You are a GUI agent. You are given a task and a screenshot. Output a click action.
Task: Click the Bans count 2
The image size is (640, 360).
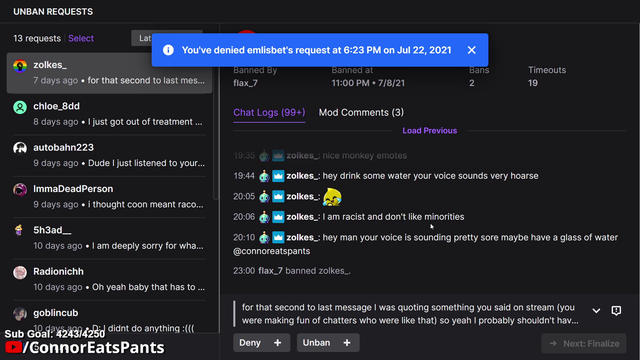point(472,83)
